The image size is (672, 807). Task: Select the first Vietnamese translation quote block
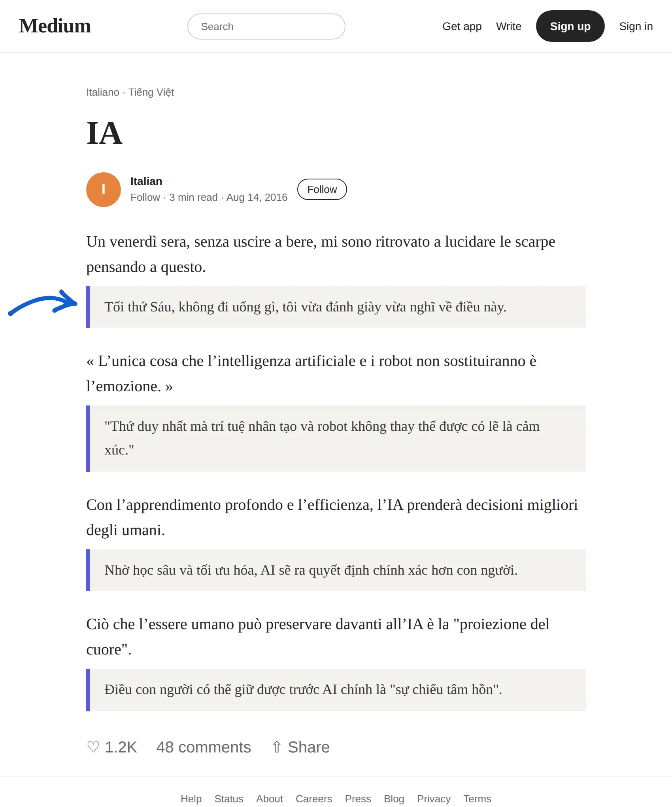[x=336, y=307]
